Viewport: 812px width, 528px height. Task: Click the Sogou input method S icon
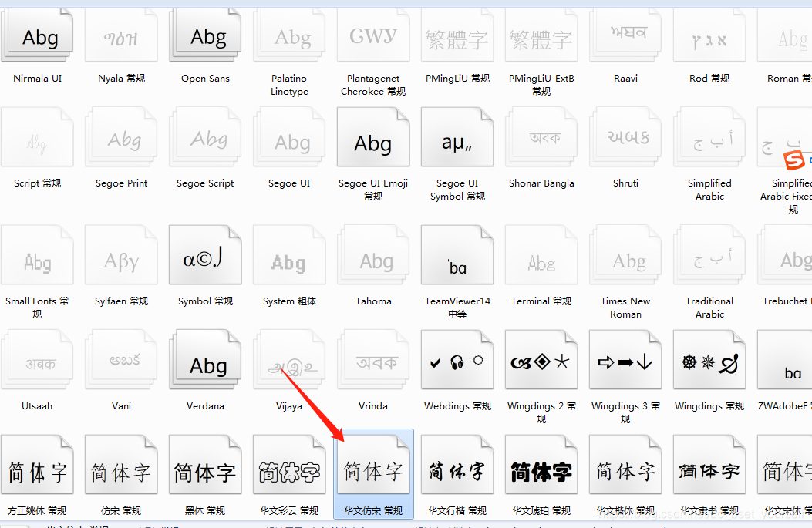tap(795, 160)
